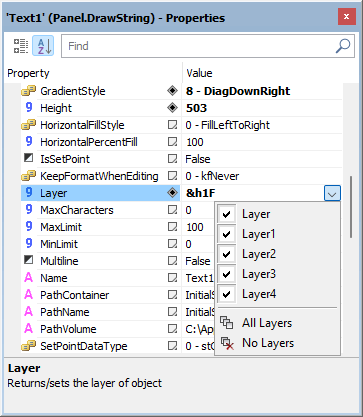Select the Multiline property name
The height and width of the screenshot is (417, 363).
(x=59, y=261)
